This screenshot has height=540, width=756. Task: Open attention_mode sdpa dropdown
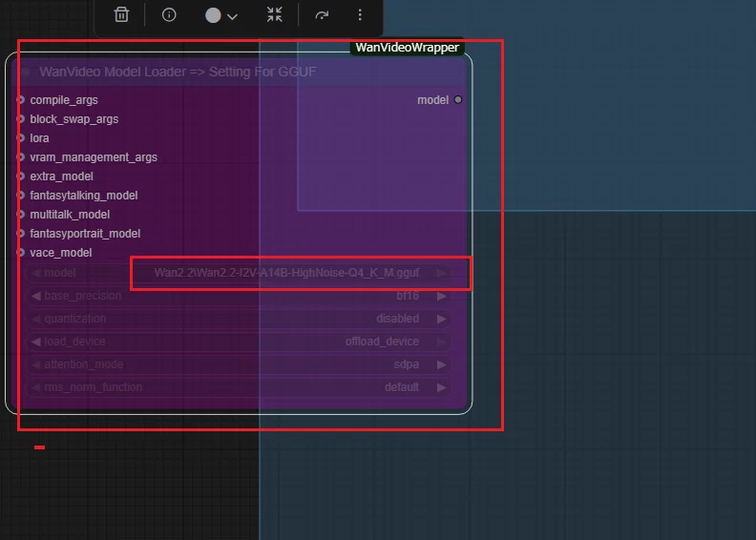click(239, 364)
